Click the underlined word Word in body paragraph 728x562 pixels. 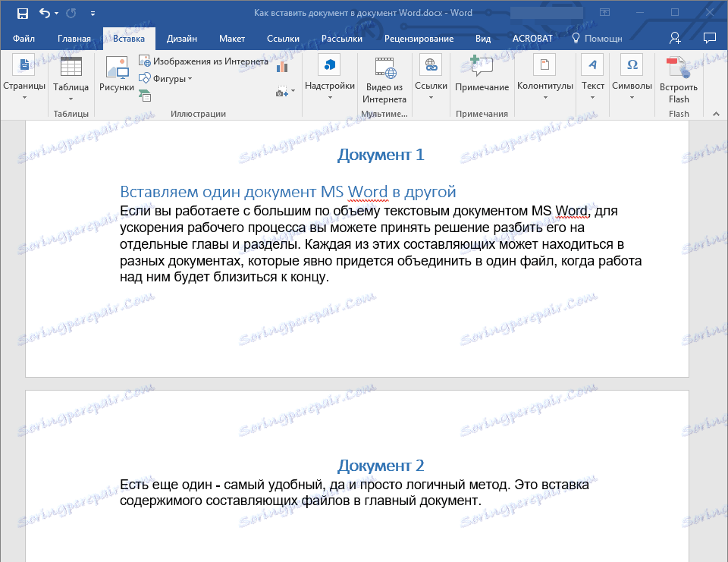coord(573,211)
